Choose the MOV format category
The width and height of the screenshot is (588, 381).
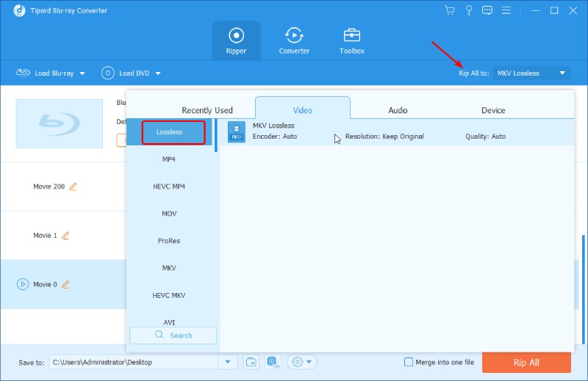coord(169,214)
